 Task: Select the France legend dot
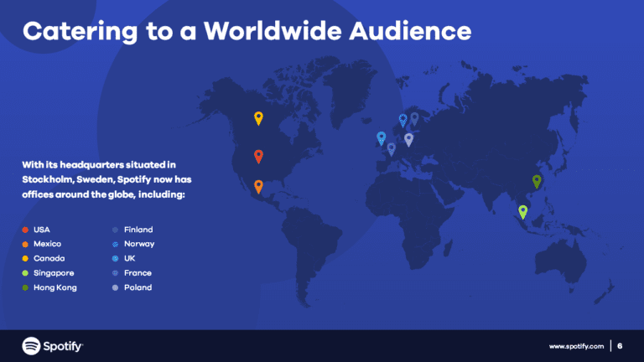(116, 273)
